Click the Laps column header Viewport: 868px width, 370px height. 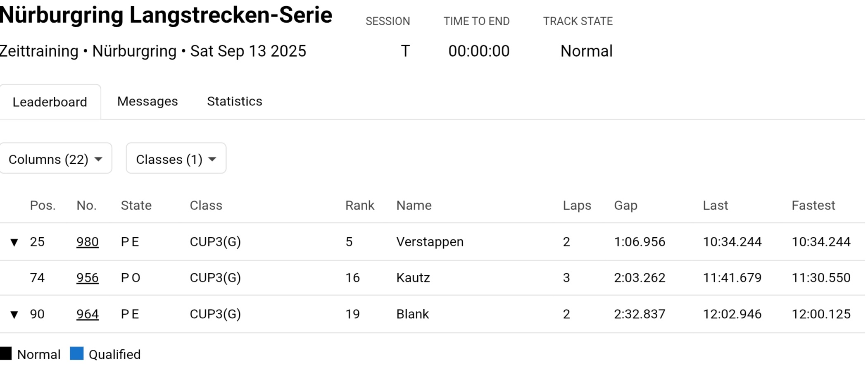577,205
